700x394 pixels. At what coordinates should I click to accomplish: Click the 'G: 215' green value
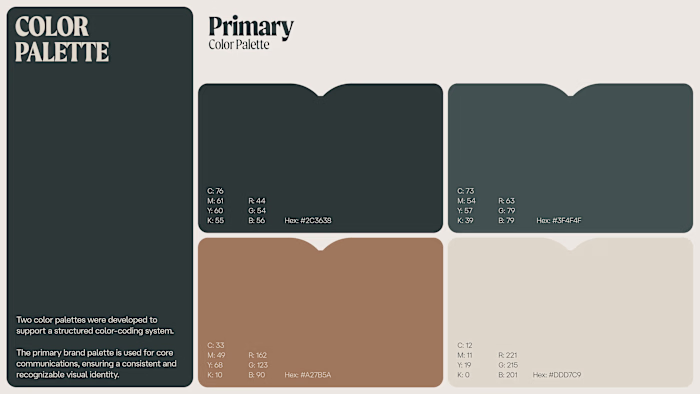[x=508, y=365]
